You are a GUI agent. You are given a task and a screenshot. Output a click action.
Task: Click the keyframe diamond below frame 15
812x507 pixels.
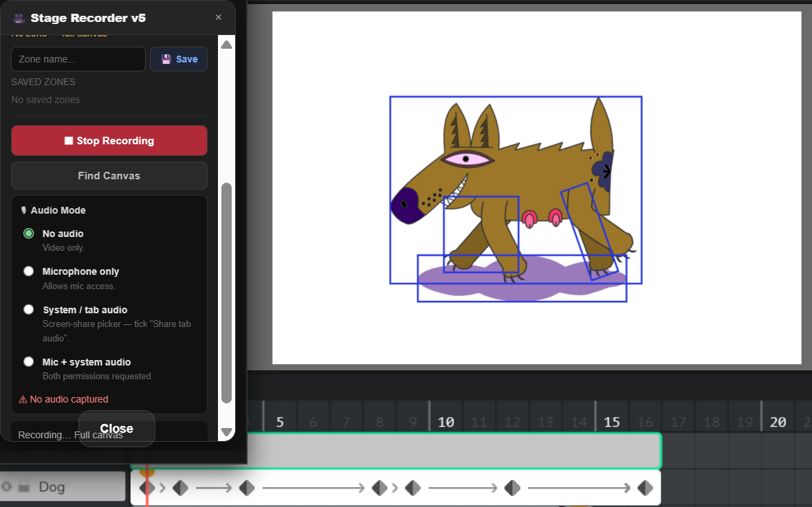coord(512,488)
